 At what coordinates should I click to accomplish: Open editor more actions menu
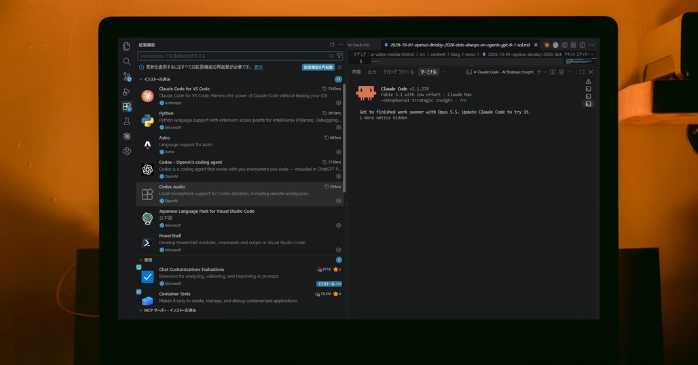591,45
